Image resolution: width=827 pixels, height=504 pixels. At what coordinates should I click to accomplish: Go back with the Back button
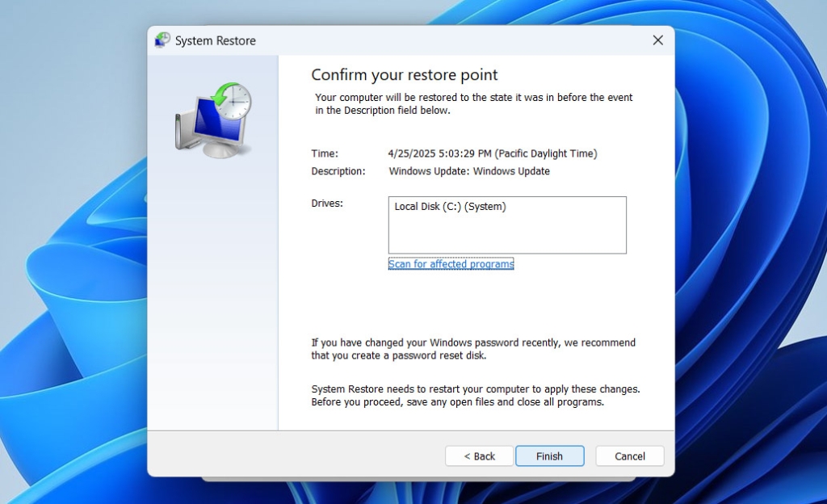coord(478,456)
